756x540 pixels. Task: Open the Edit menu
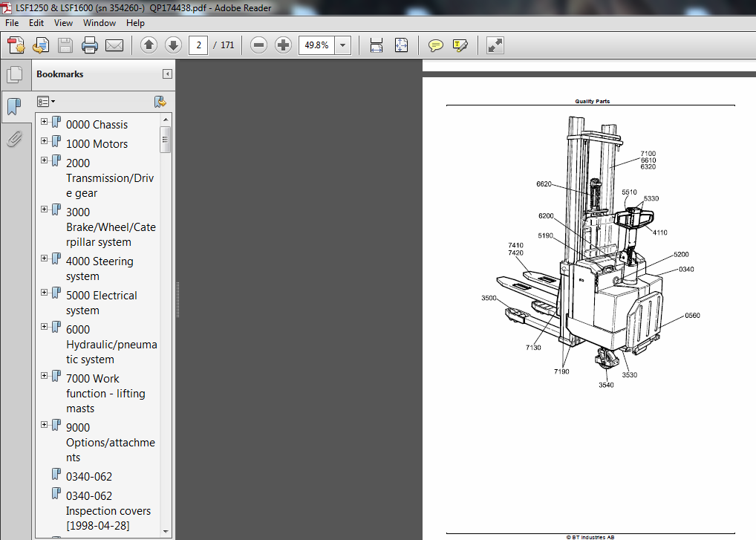(x=36, y=23)
